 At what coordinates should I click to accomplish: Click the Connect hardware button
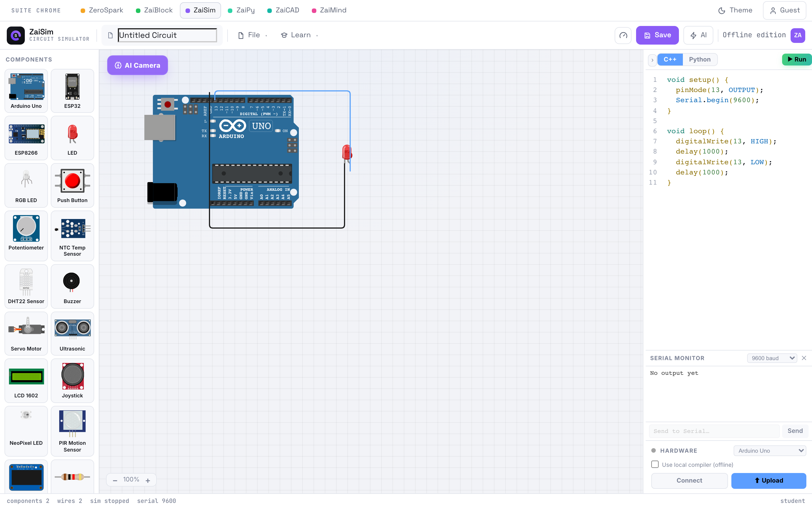pos(689,480)
